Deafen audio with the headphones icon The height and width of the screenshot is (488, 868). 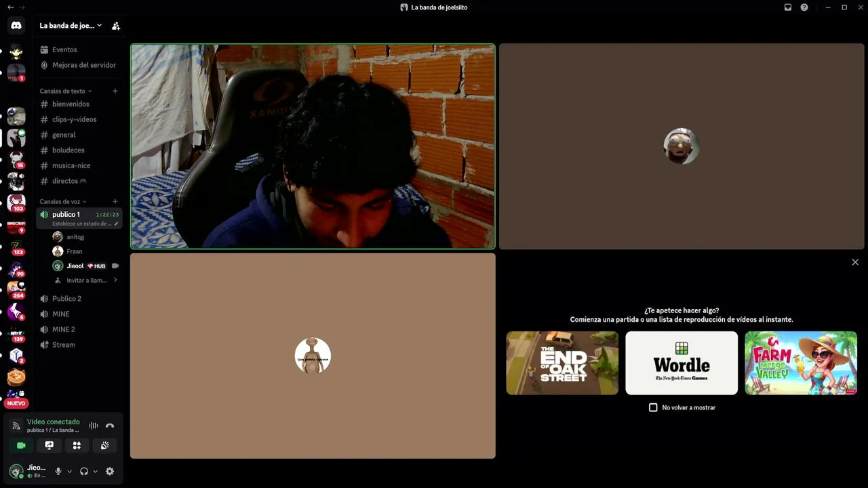tap(84, 471)
